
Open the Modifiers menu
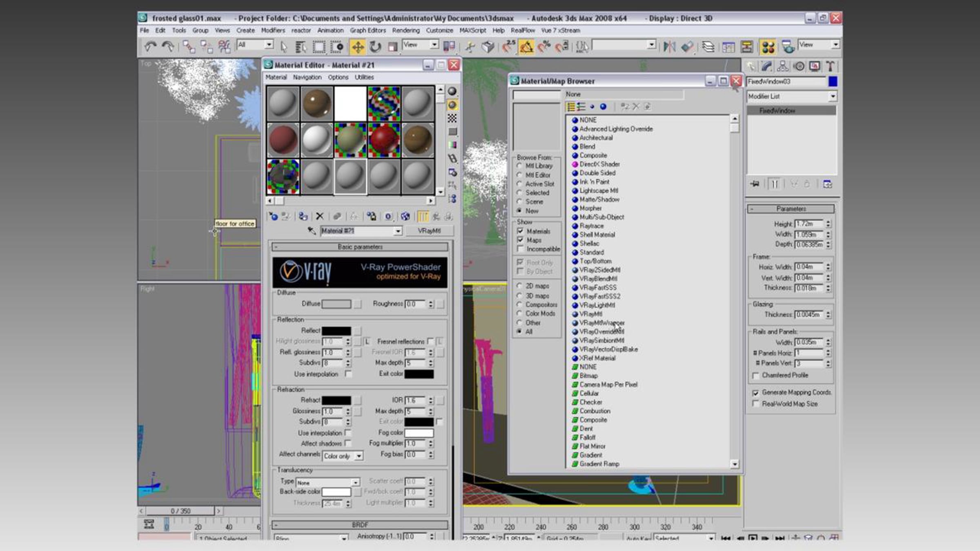273,31
